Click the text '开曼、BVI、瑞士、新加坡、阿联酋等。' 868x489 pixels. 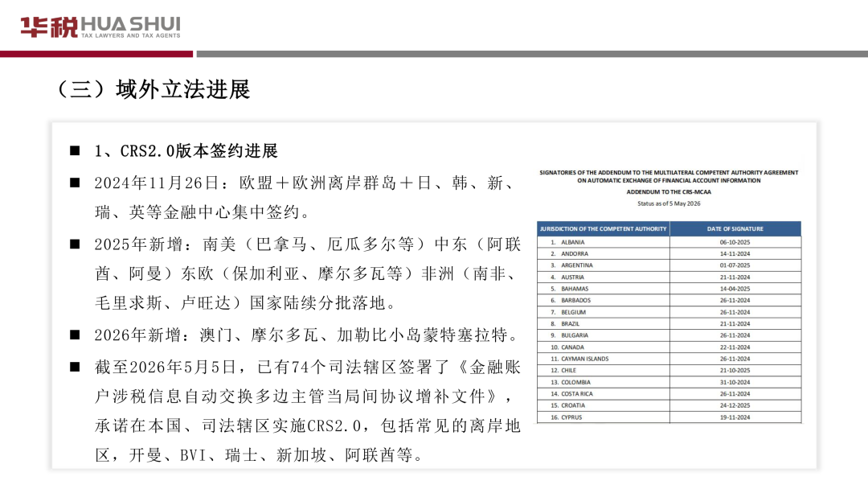[x=276, y=455]
